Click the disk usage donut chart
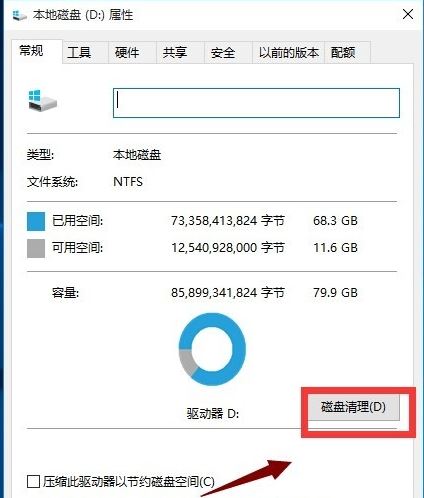 click(x=212, y=349)
